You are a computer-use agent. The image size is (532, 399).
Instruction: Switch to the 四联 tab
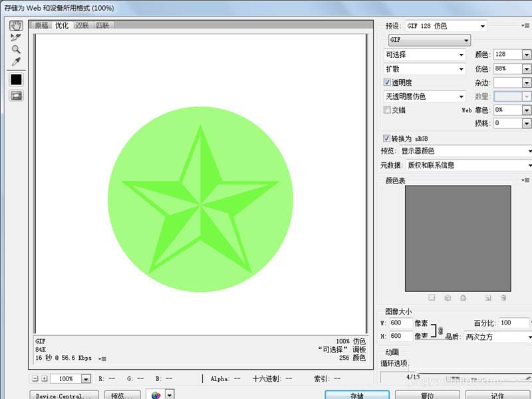(x=103, y=25)
